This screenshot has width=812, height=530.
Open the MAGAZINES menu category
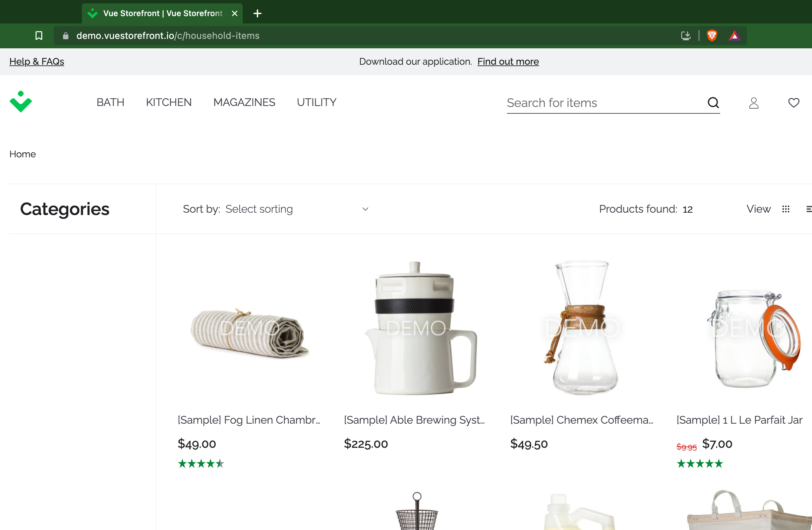pos(244,102)
